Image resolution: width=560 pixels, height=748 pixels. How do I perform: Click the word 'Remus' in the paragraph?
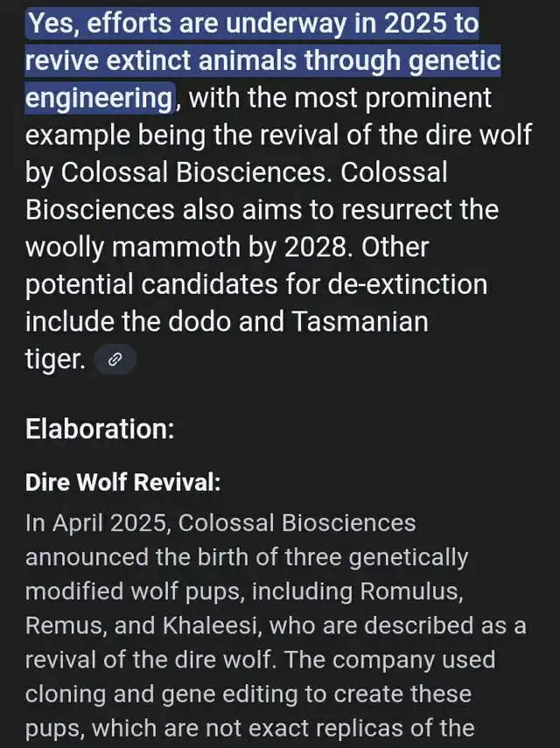(x=66, y=626)
